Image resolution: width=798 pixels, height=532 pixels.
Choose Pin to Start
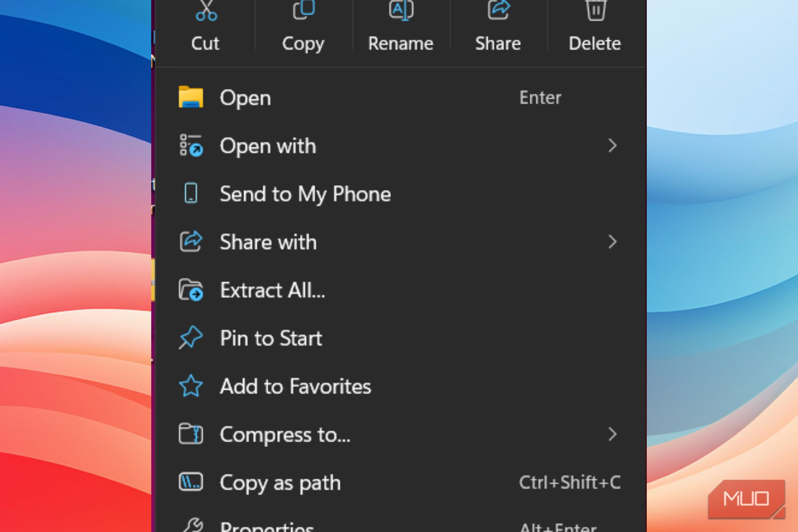401,338
